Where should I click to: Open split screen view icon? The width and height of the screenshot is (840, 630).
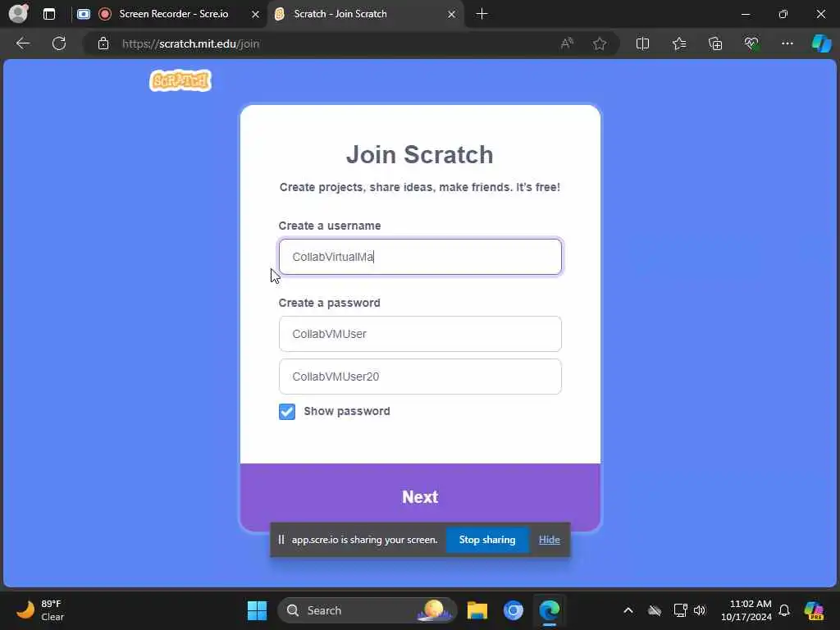(642, 43)
